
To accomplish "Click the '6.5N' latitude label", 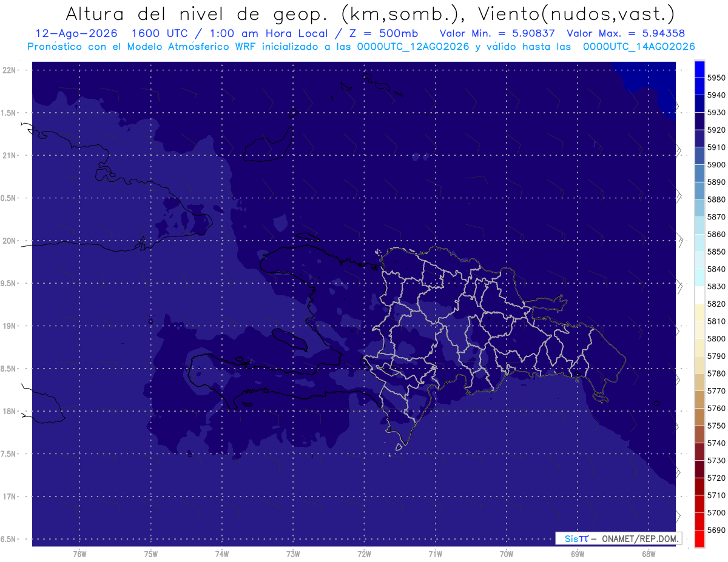I will coord(9,539).
